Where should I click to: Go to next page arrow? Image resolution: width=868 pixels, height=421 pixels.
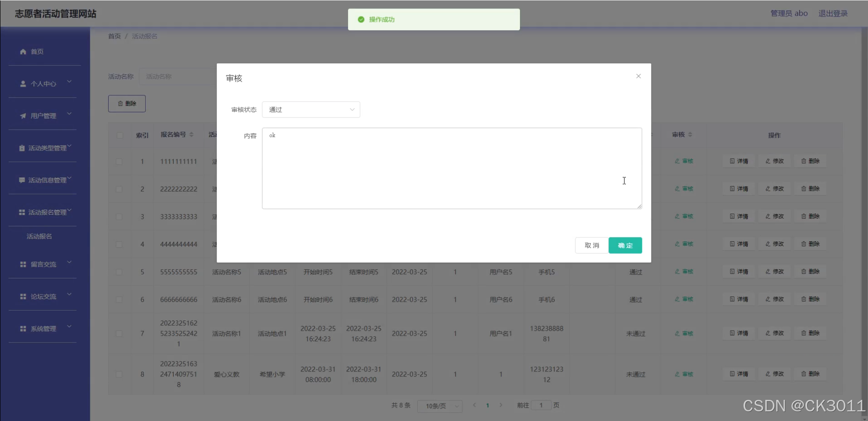point(501,405)
